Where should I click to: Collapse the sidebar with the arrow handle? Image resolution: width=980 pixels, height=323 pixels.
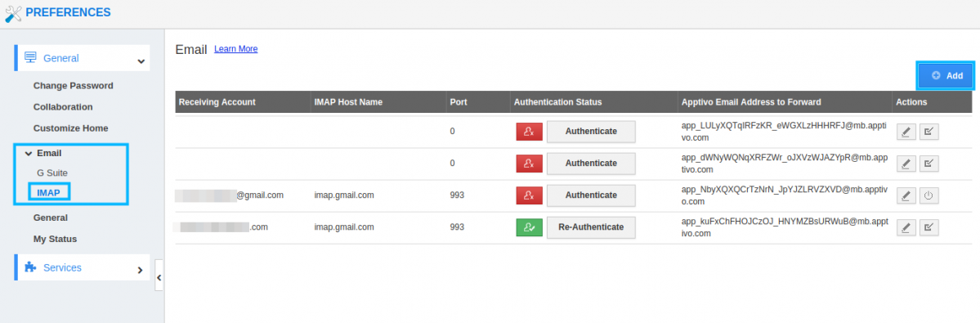coord(159,277)
